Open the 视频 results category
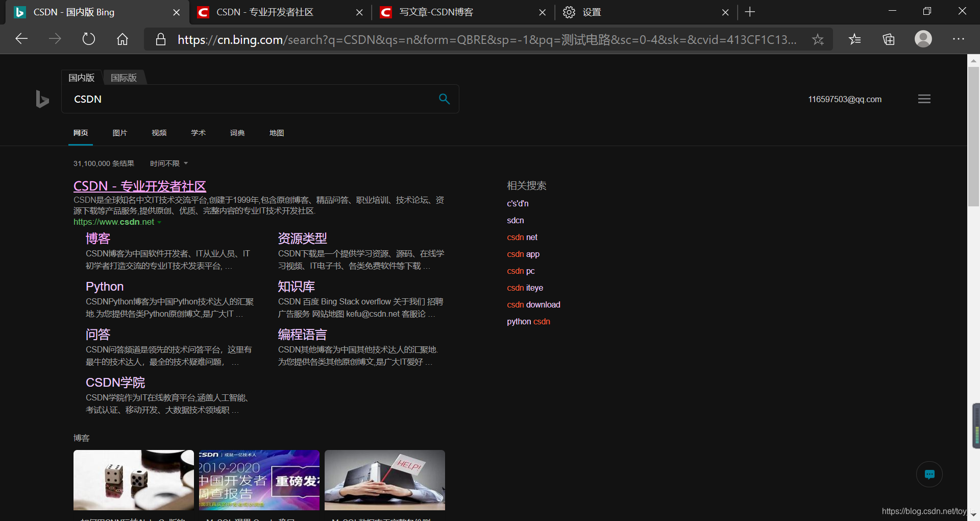Screen dimensions: 980x521 click(159, 133)
